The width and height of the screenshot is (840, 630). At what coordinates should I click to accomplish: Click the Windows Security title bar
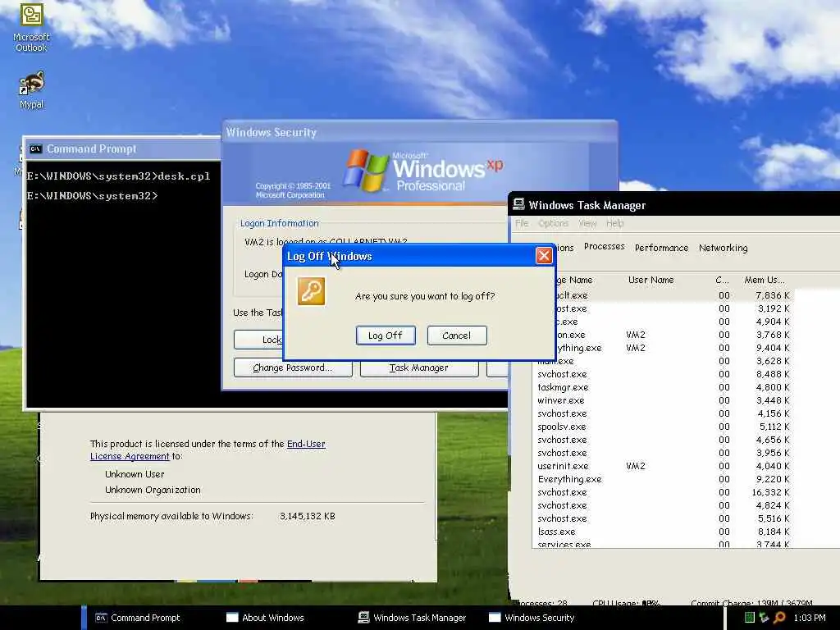coord(419,132)
